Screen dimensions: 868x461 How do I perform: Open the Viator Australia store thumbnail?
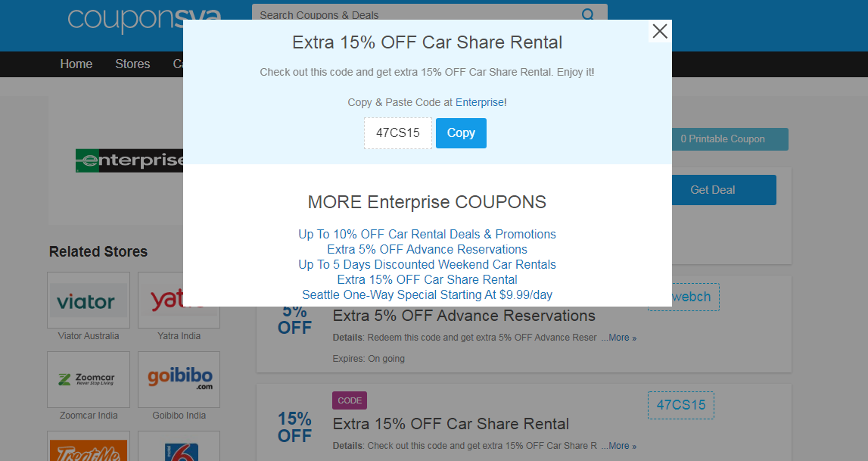click(x=89, y=300)
